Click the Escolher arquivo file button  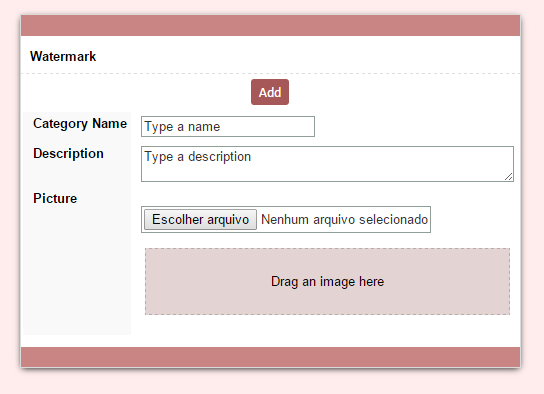(x=201, y=220)
